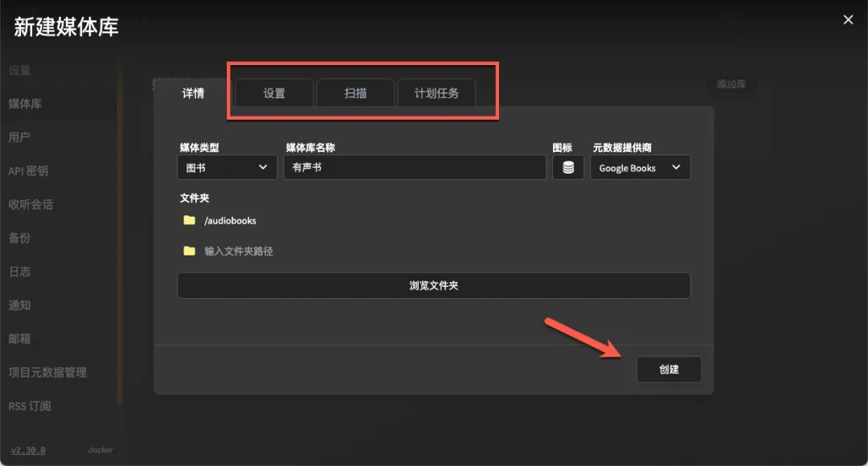Screen dimensions: 868x466
Task: Select the /audiobooks folder path entry
Action: coord(231,220)
